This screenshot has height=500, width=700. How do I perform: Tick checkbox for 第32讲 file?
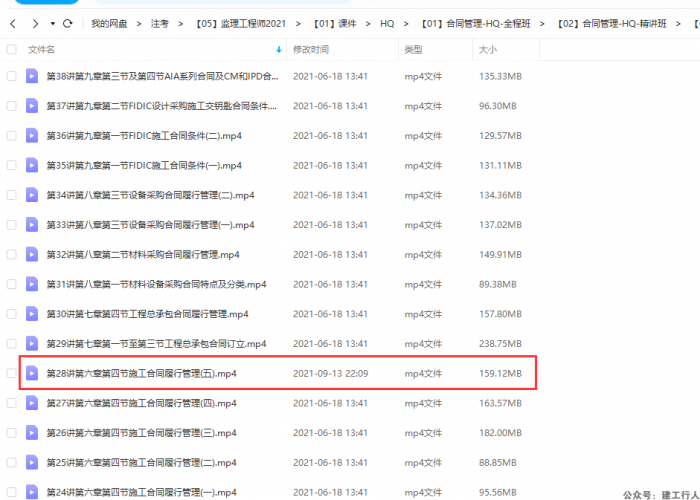[x=12, y=254]
